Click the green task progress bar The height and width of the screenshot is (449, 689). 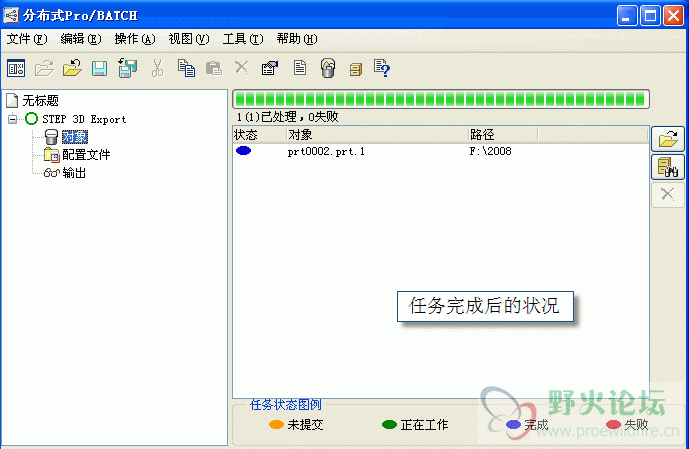tap(441, 99)
